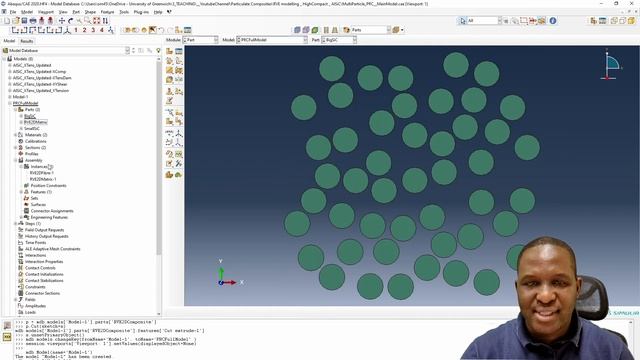This screenshot has height=360, width=640.
Task: Select Interaction Properties in tree
Action: [x=44, y=262]
